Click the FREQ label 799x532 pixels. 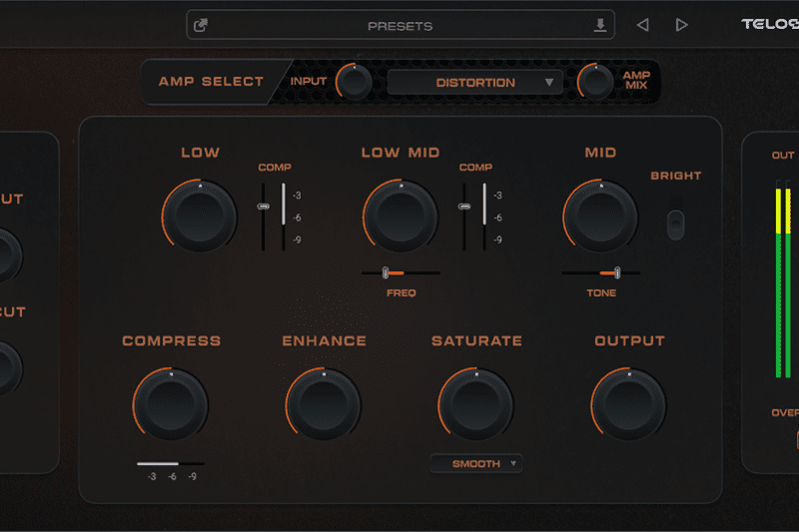click(x=401, y=292)
